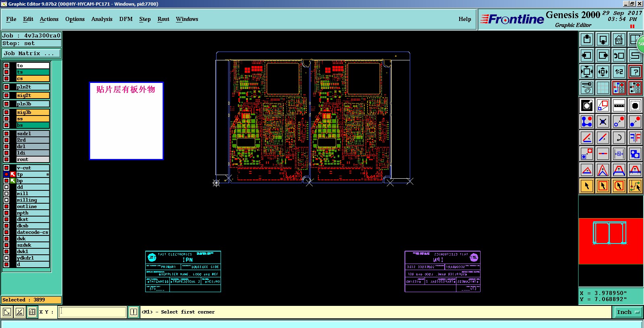Expand the tp layer options marker
644x328 pixels.
[47, 174]
